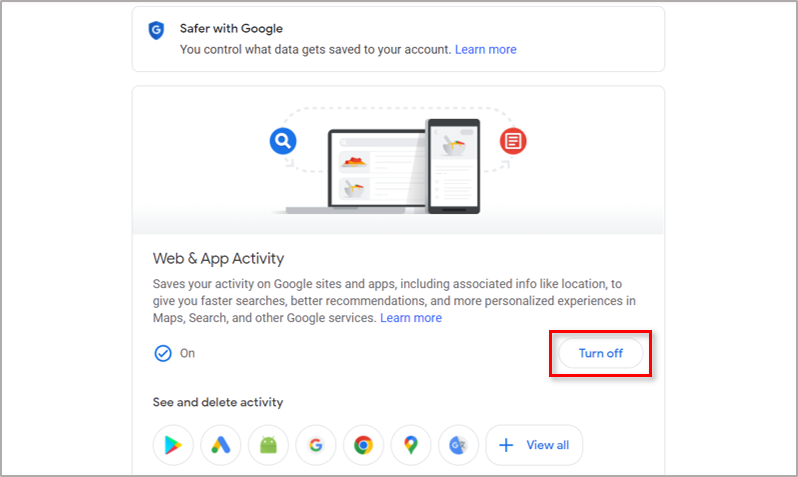Click the Safer with Google shield icon

156,31
